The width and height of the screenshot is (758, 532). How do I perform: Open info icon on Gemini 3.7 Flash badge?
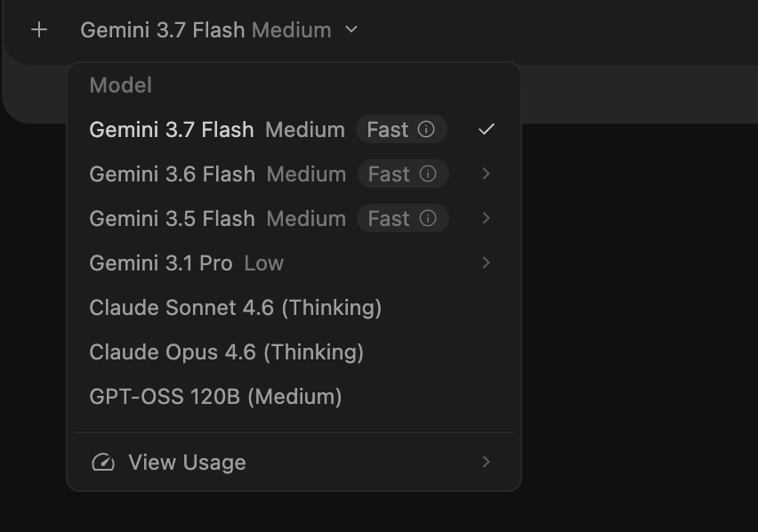pos(426,129)
